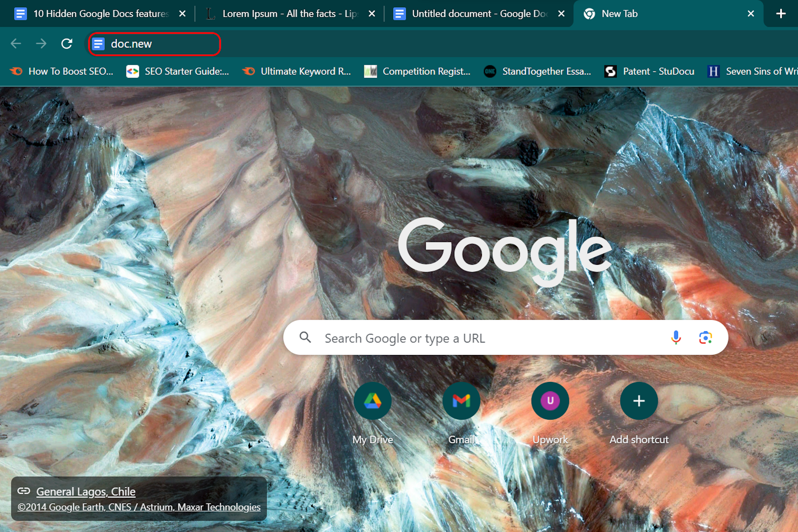Open Patent - StuDocu bookmark
This screenshot has height=532, width=798.
tap(650, 71)
